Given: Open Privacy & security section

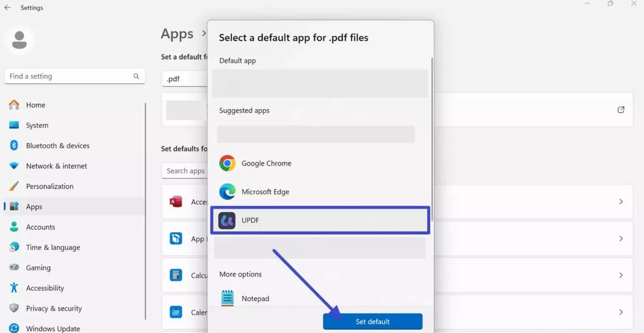Looking at the screenshot, I should [x=54, y=308].
